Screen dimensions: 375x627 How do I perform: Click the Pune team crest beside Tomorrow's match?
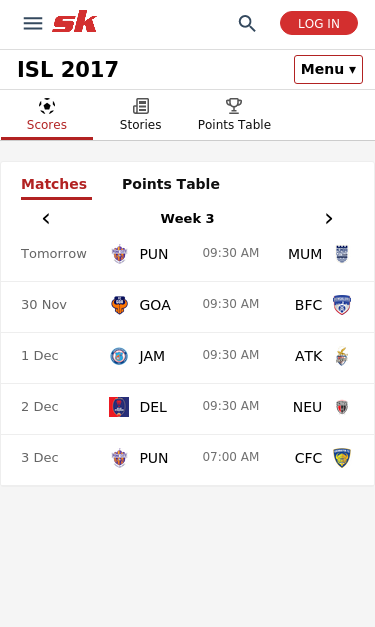coord(119,254)
